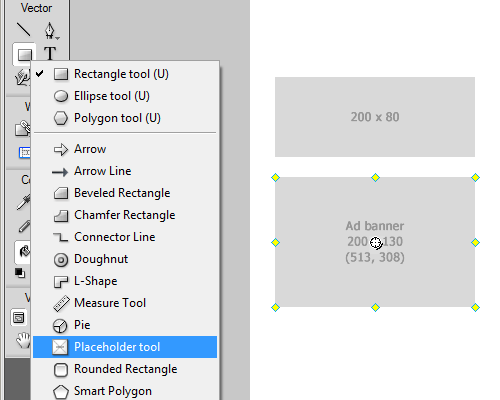Click the Paint Bucket tool icon
This screenshot has height=400, width=500.
23,252
